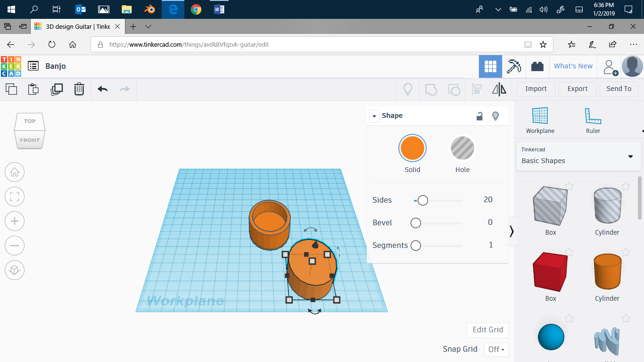Screen dimensions: 644x362
Task: Click the Copy icon in toolbar
Action: [x=11, y=89]
